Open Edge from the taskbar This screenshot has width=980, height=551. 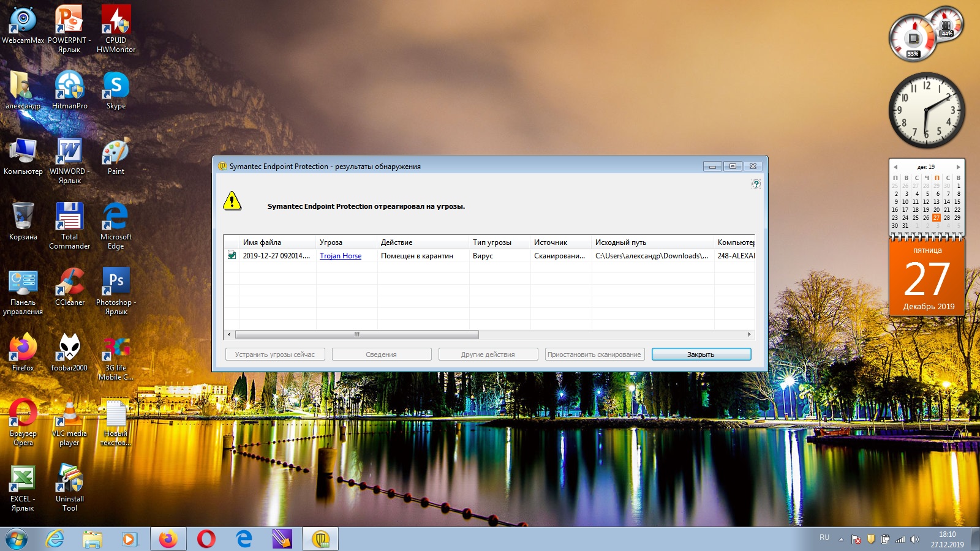tap(244, 539)
